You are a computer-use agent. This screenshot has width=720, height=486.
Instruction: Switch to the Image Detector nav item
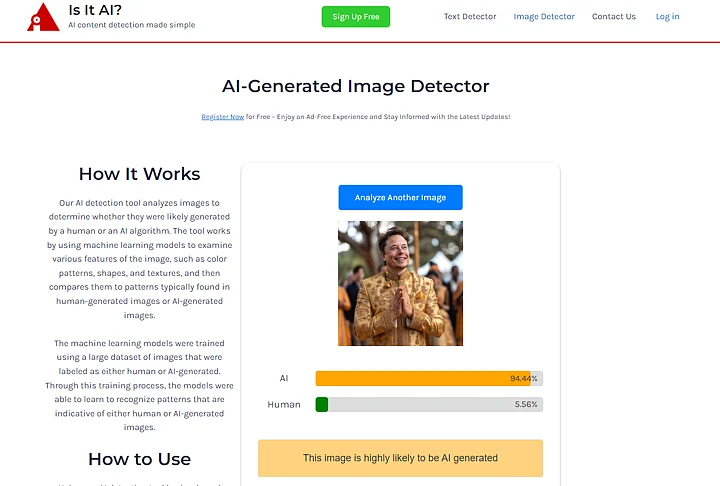[544, 17]
